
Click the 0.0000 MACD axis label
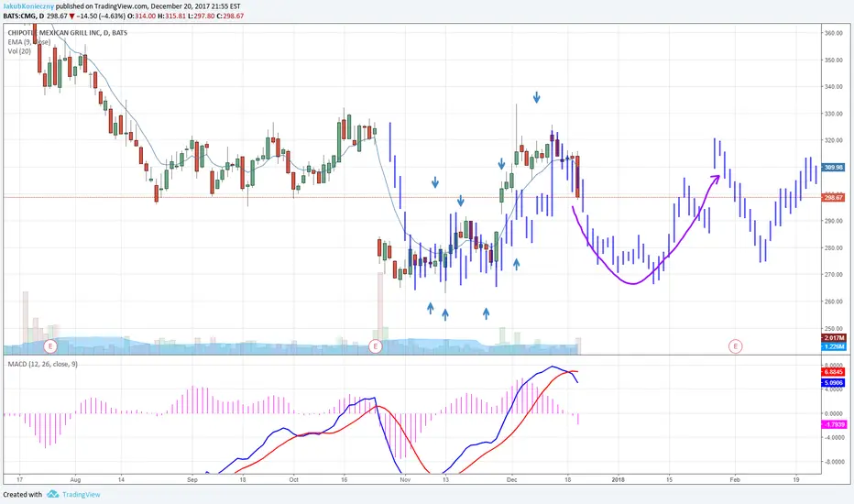point(834,413)
